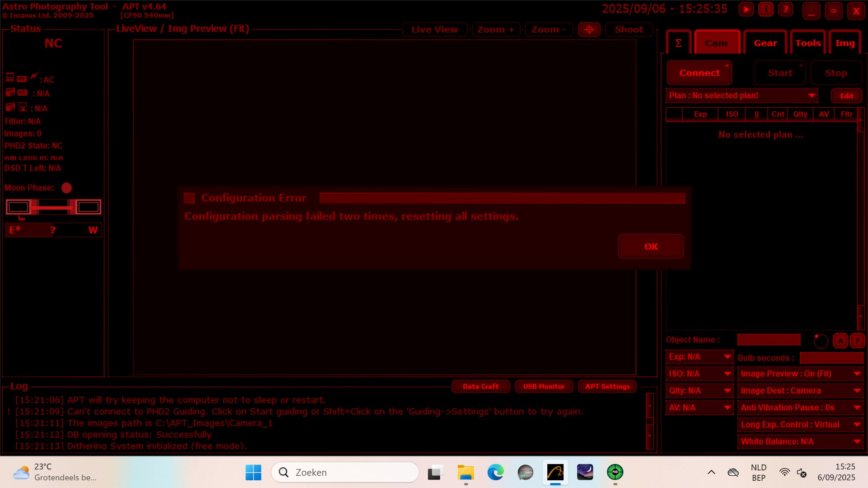Screen dimensions: 868x488
Task: Open the Qlty: N/A dropdown
Action: click(699, 391)
